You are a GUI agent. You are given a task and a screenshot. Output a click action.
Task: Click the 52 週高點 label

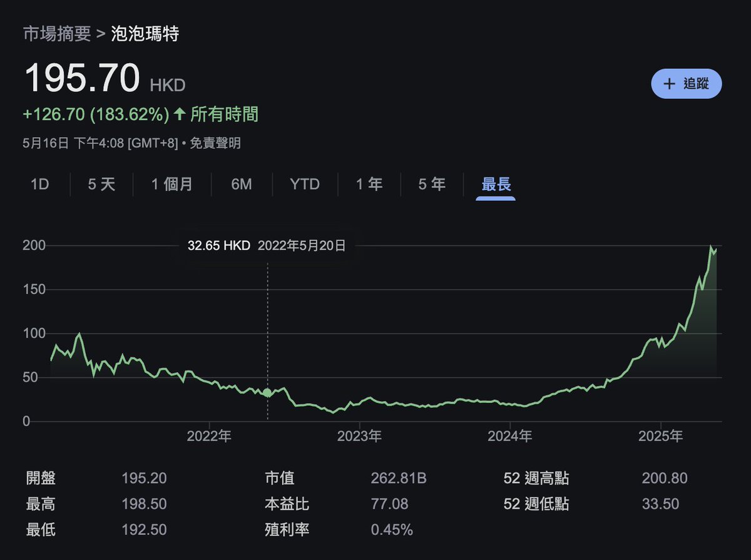pos(536,479)
